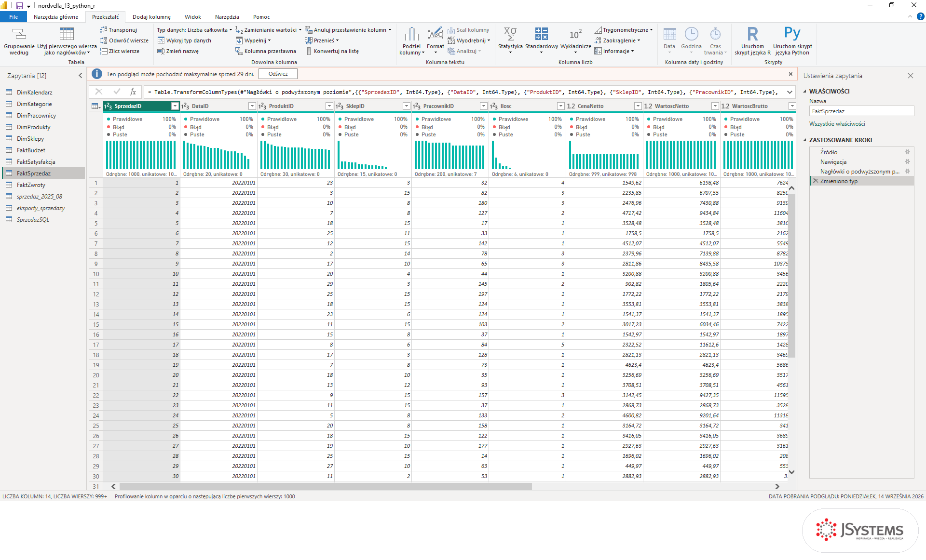Click Wykryj typ danych button

click(x=184, y=40)
